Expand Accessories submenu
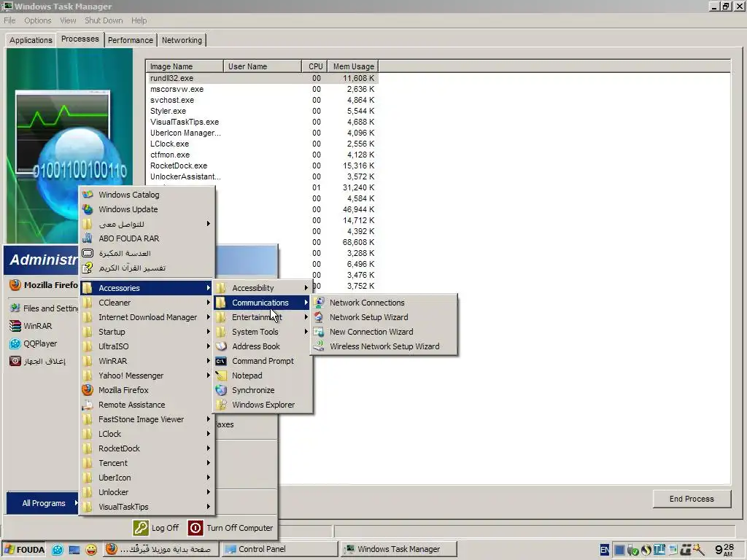 pos(147,288)
